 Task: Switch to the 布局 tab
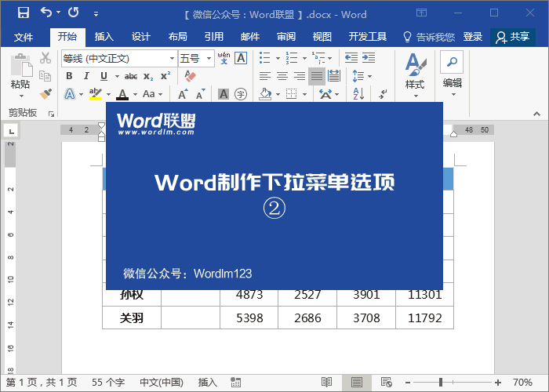tap(177, 37)
